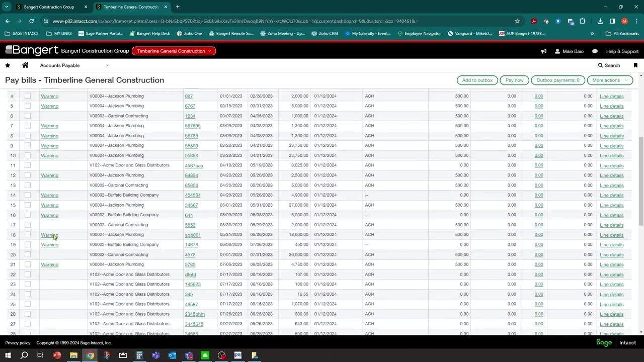Expand the Timberline General Construction entity dropdown
The height and width of the screenshot is (362, 644).
174,51
